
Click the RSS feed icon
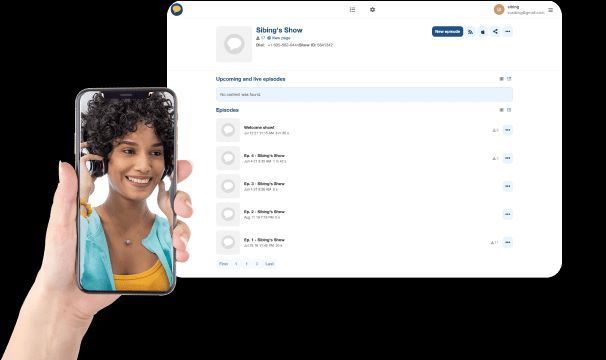(x=470, y=32)
